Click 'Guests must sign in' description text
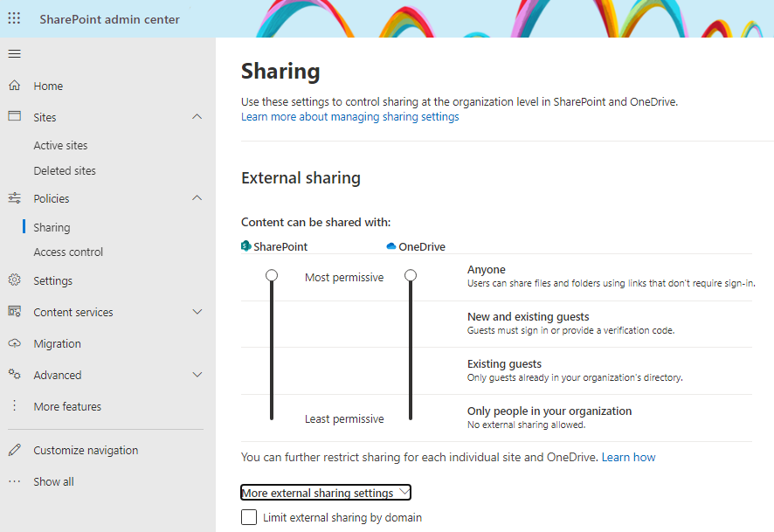The image size is (774, 532). tap(570, 331)
